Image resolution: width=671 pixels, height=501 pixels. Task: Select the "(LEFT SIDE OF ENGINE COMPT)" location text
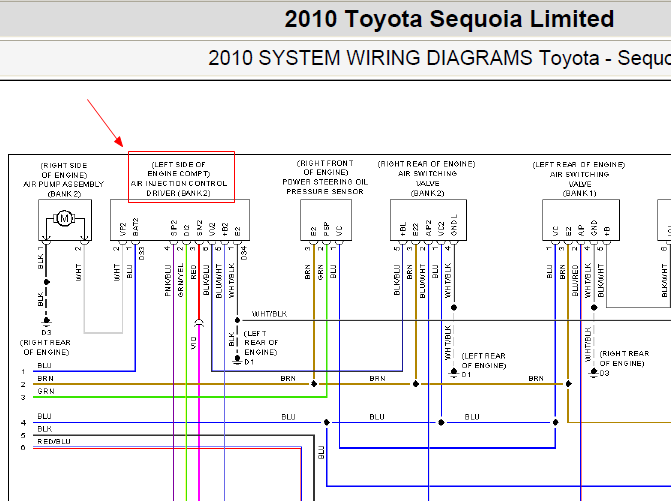pos(179,169)
